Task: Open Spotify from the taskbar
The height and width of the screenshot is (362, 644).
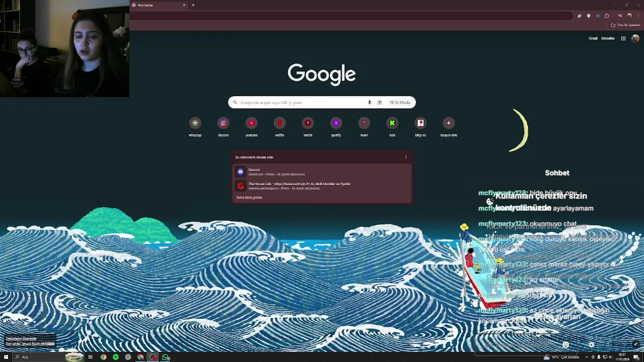Action: click(x=116, y=357)
